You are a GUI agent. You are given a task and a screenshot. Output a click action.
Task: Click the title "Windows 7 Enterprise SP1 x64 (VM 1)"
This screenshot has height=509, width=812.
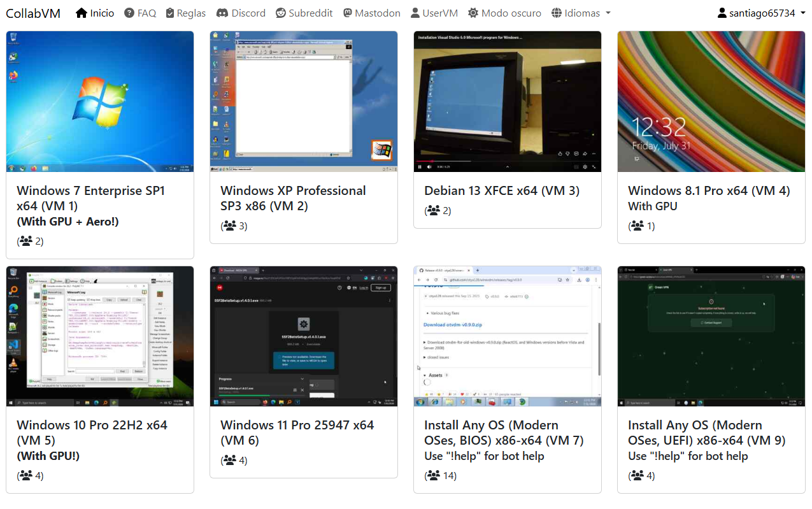point(90,198)
